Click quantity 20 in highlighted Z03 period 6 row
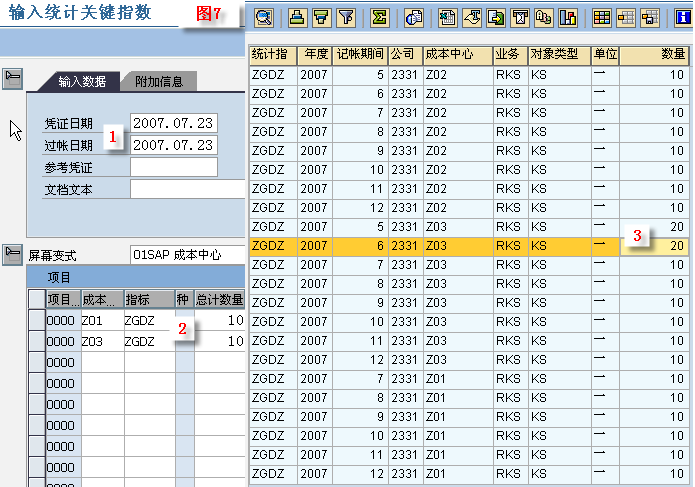 [654, 246]
